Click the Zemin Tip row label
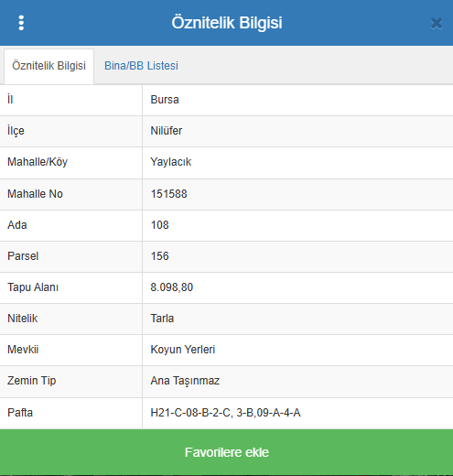 (x=32, y=381)
